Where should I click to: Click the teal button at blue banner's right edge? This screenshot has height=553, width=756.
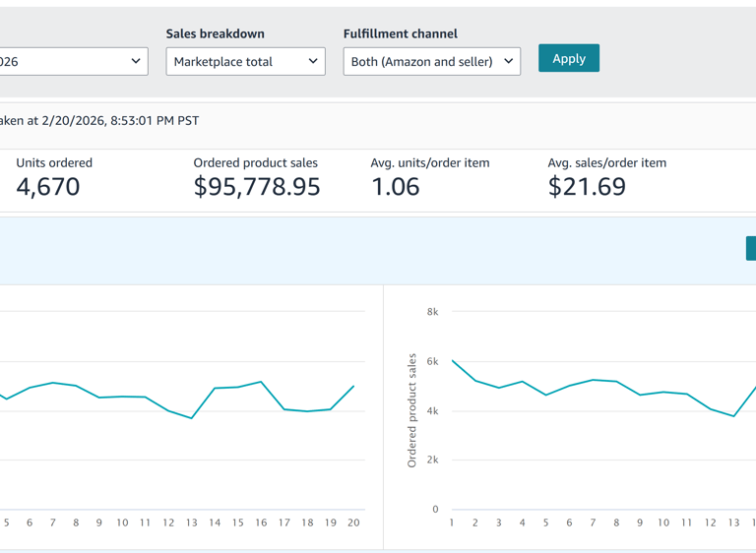pos(750,249)
